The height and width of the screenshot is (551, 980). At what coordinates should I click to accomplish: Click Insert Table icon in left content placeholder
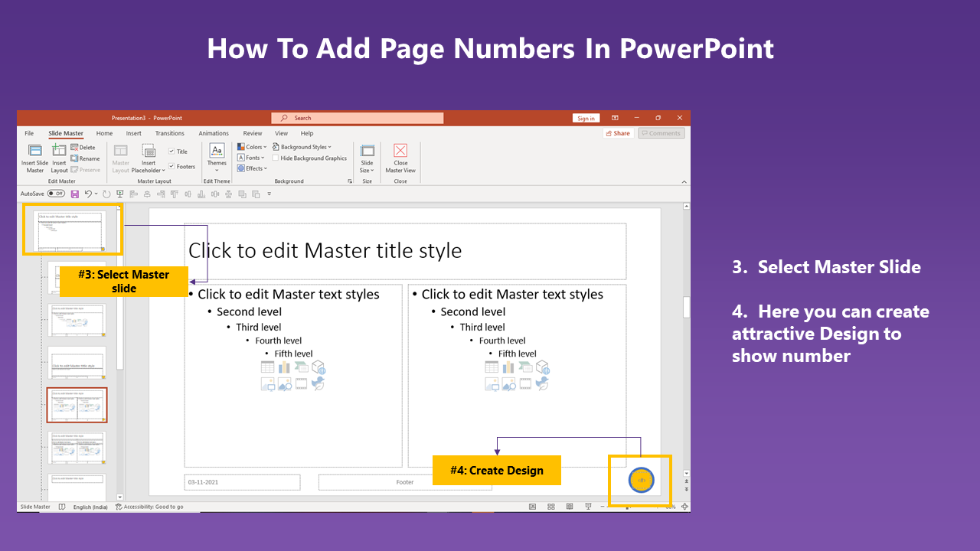pos(267,367)
